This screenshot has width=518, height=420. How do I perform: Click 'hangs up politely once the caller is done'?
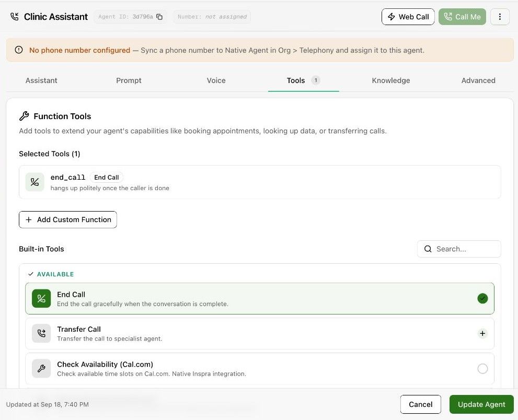pos(110,188)
